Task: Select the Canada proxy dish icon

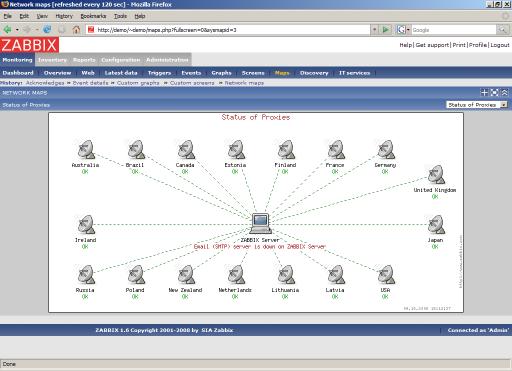Action: [x=186, y=150]
